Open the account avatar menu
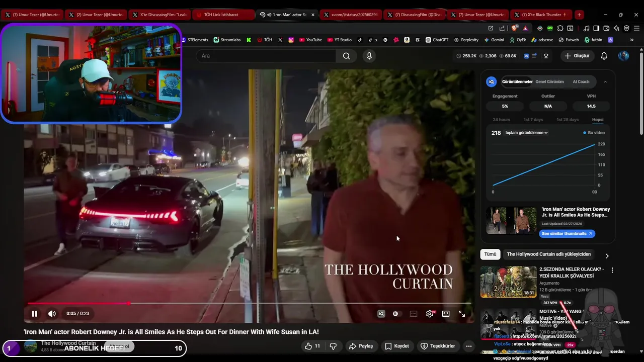 pos(623,56)
